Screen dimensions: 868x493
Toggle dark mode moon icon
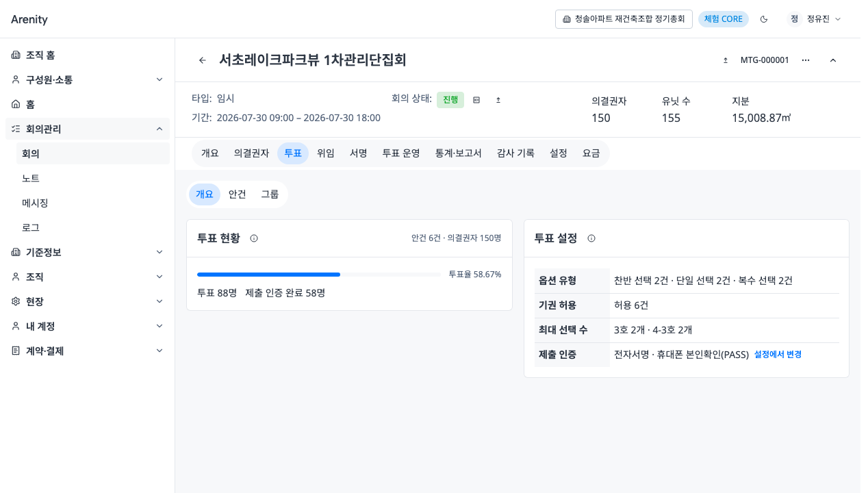pos(764,19)
